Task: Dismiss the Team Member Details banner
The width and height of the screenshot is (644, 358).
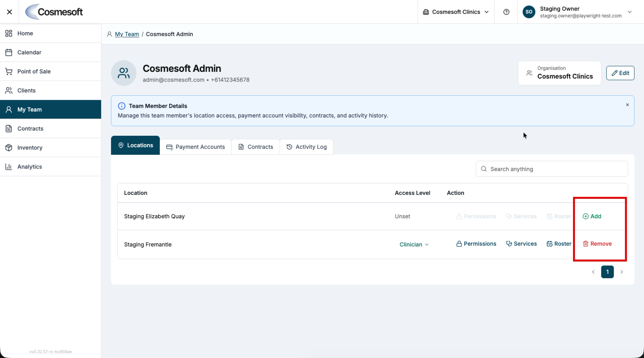Action: point(627,105)
